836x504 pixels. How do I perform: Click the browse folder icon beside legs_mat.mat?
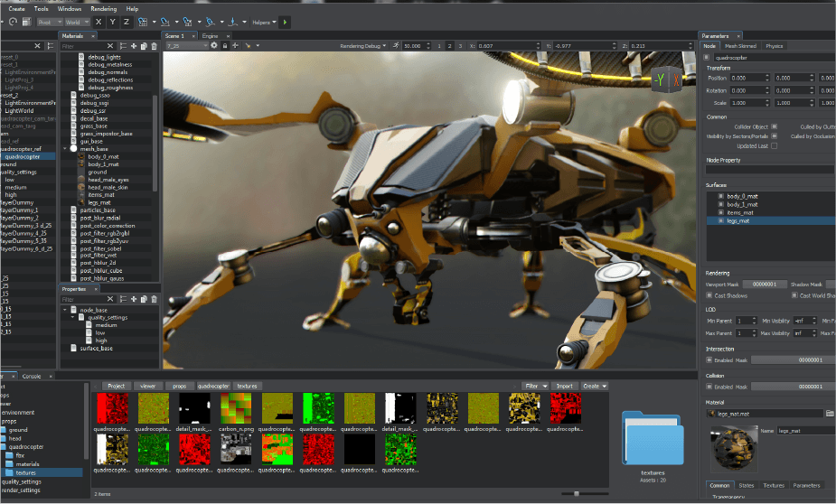click(x=830, y=413)
